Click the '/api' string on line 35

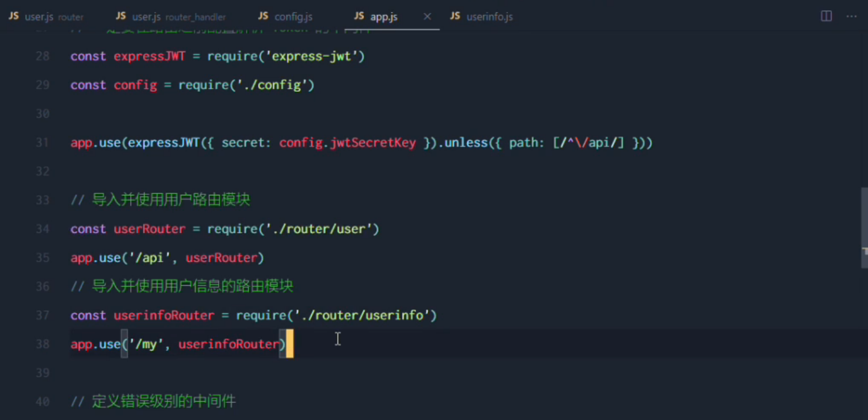(x=149, y=258)
